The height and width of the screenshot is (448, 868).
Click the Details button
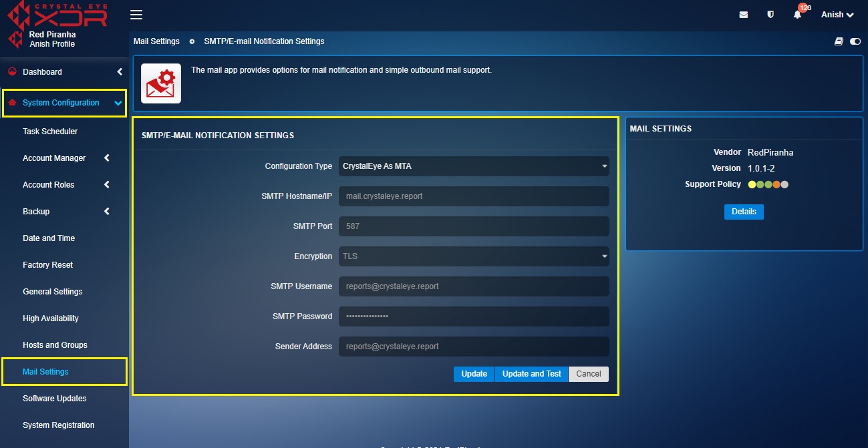point(744,212)
